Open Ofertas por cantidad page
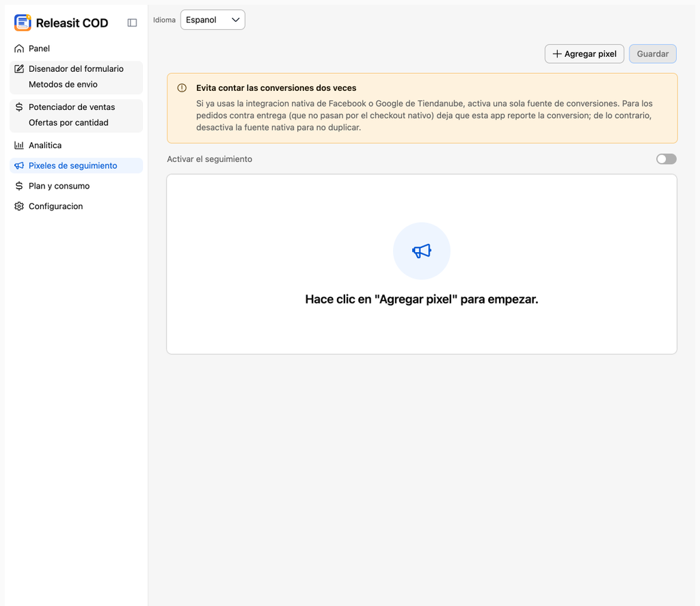Viewport: 700px width, 606px height. (x=76, y=123)
